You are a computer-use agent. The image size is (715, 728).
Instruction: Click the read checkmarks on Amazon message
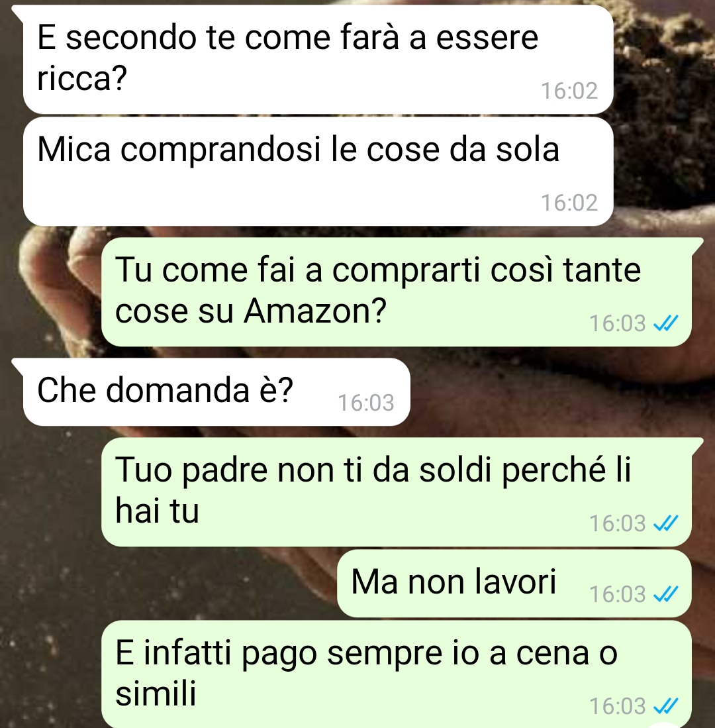(666, 323)
